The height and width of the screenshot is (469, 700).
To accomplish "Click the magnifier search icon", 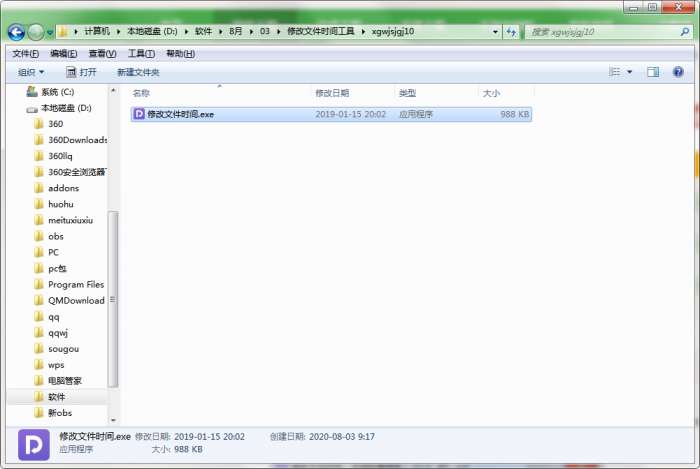I will coord(685,32).
